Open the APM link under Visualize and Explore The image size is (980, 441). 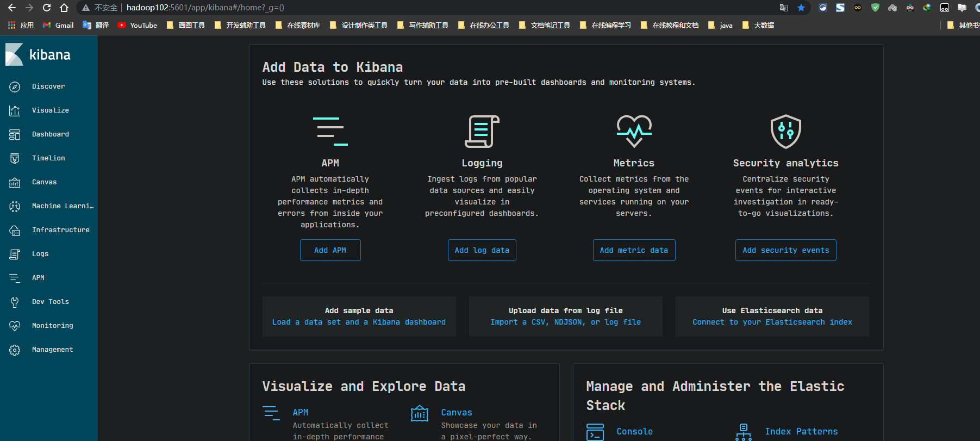[x=301, y=413]
